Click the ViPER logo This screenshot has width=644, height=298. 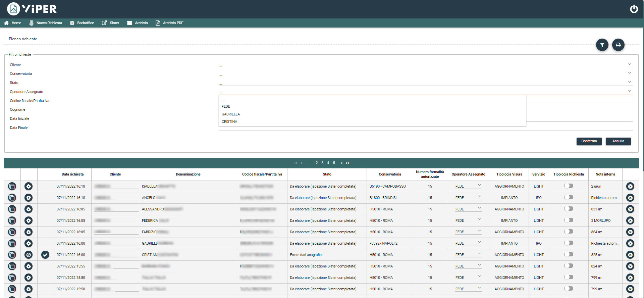(x=32, y=9)
